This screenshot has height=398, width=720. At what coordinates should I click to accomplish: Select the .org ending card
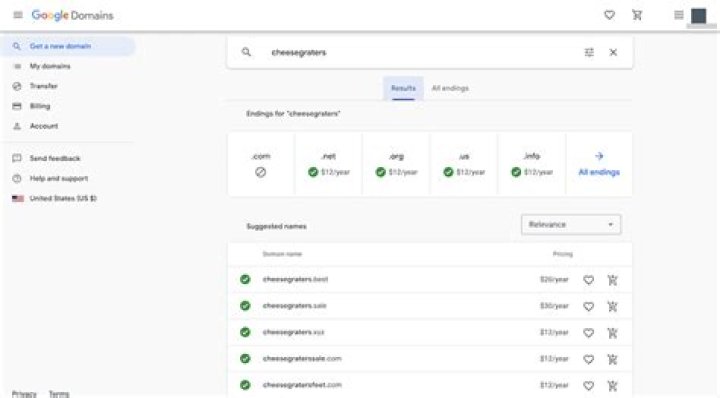tap(396, 164)
